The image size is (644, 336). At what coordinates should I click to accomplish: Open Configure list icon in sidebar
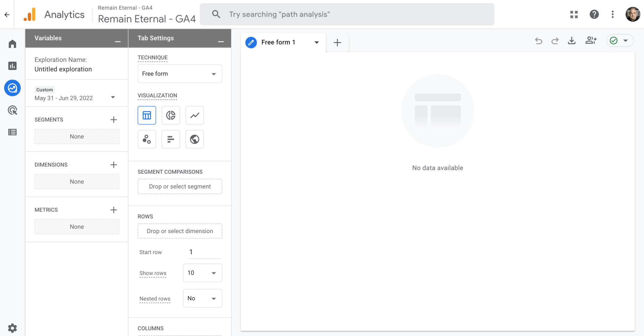[x=12, y=132]
